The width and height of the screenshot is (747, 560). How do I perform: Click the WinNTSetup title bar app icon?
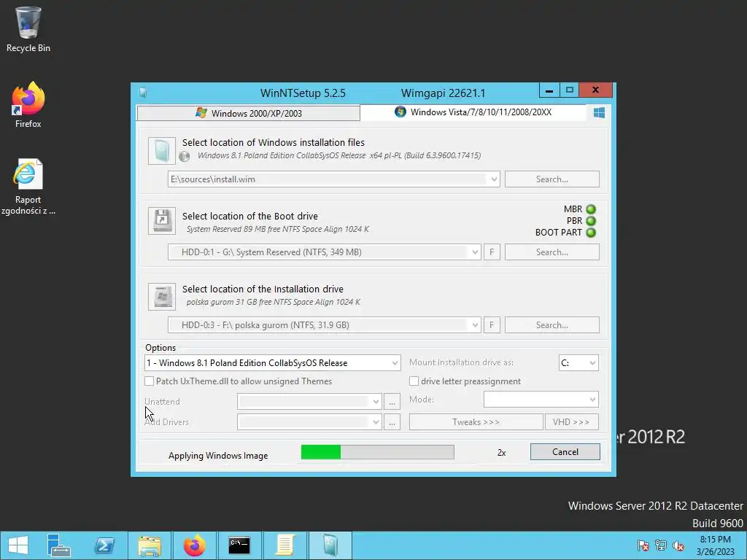pyautogui.click(x=143, y=93)
